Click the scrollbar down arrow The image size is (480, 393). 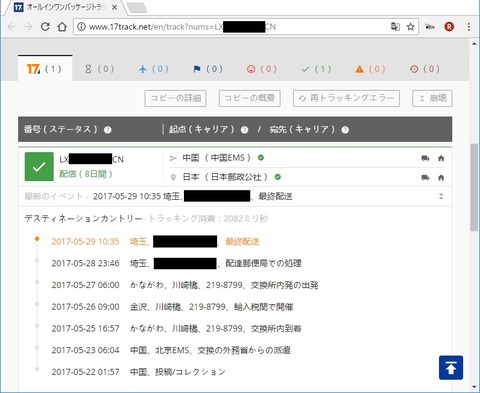click(474, 387)
